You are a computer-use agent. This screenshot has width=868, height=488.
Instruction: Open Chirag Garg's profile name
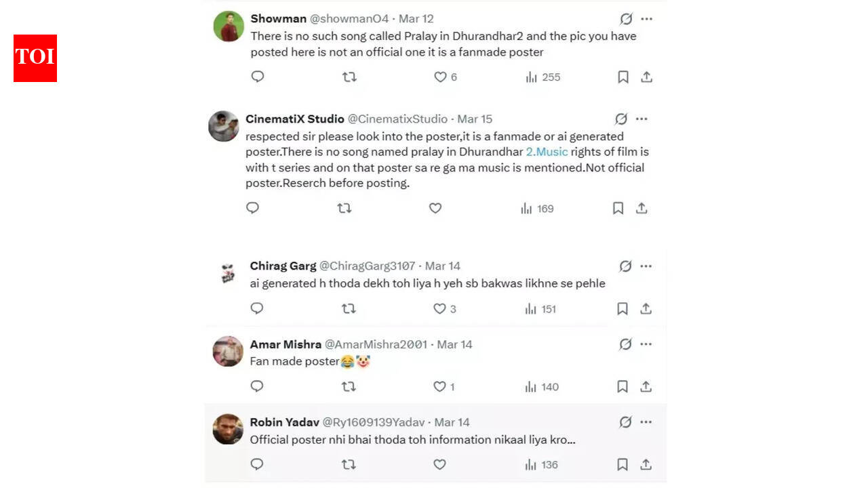click(283, 266)
